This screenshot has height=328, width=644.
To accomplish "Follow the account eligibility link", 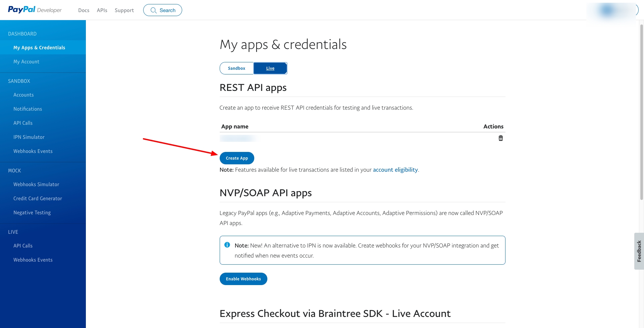I will [x=395, y=170].
